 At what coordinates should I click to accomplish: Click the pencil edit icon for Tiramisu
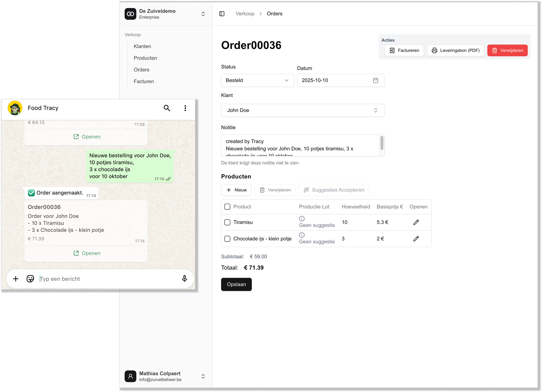point(416,222)
